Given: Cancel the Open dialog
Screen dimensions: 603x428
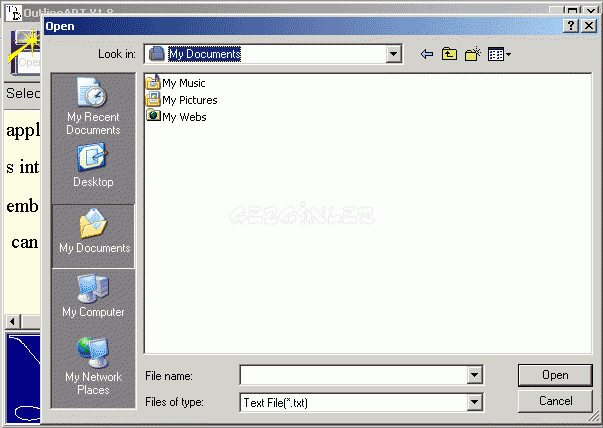Looking at the screenshot, I should coord(555,401).
